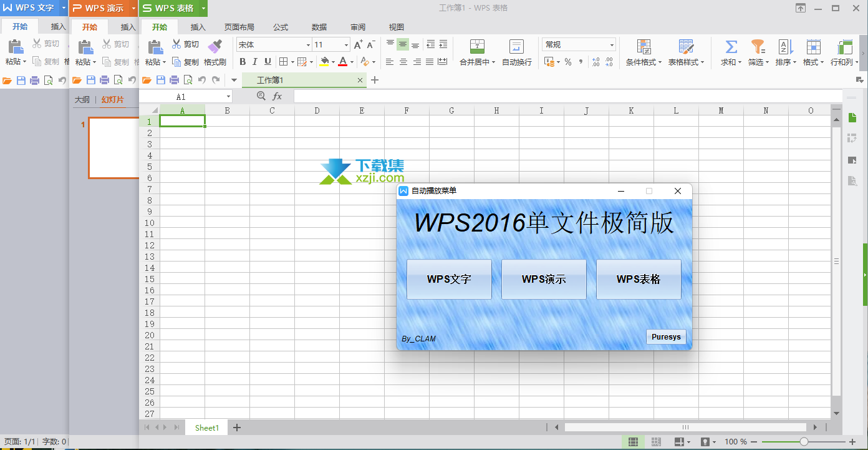The width and height of the screenshot is (868, 450).
Task: Switch to the 插入 tab in WPS 表格
Action: tap(198, 27)
